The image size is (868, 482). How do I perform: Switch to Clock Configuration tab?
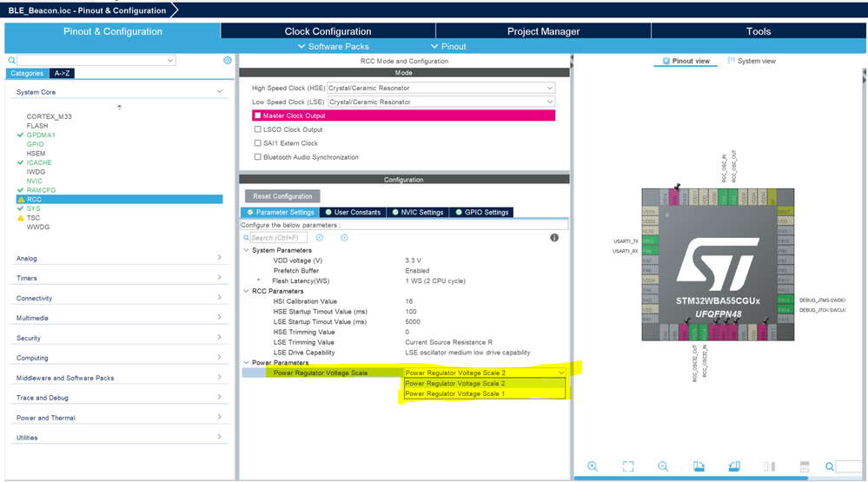[x=328, y=31]
